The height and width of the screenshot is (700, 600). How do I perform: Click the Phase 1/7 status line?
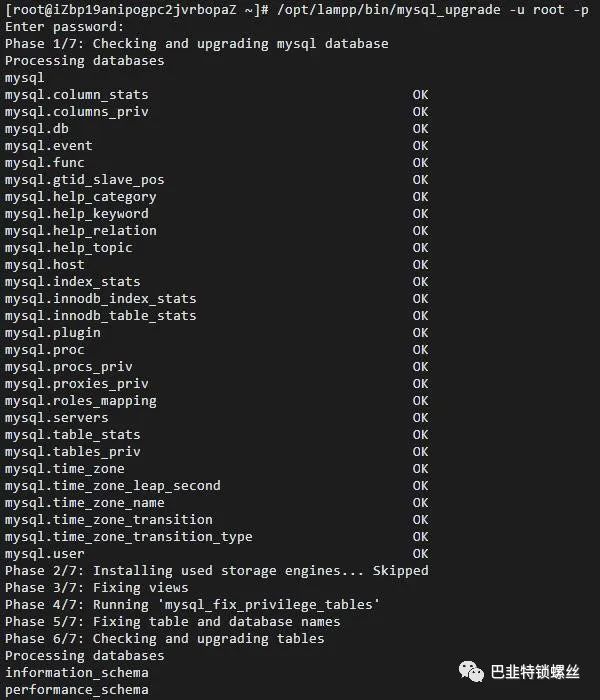click(x=196, y=44)
